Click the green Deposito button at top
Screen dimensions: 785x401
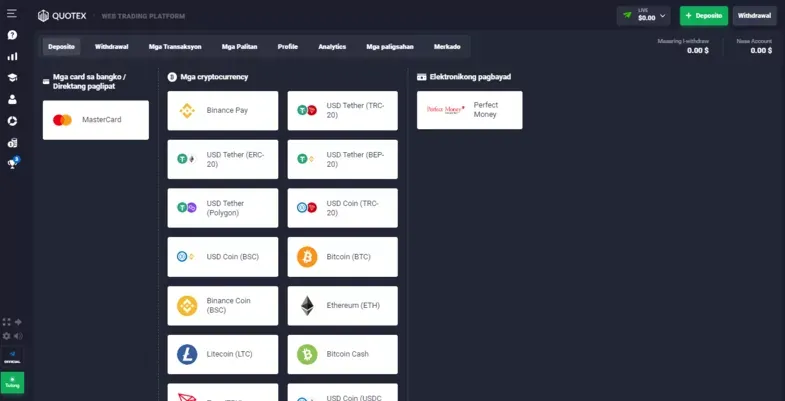click(x=703, y=16)
